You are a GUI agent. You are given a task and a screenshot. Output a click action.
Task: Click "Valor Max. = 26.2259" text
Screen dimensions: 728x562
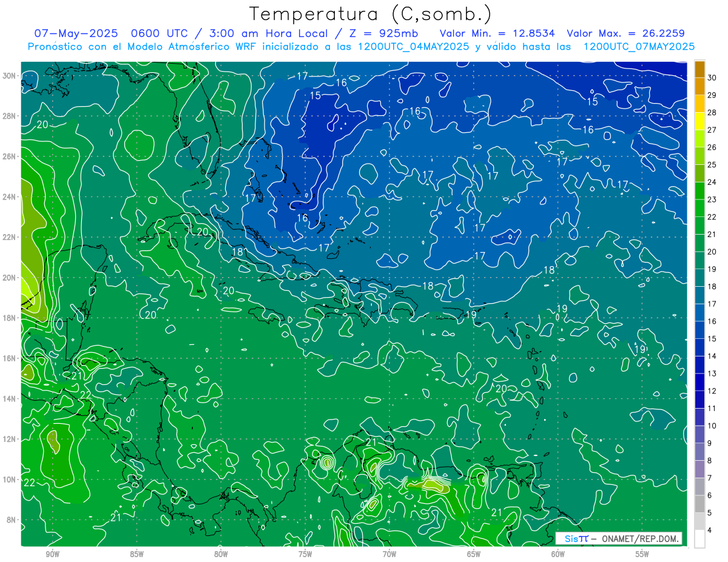pyautogui.click(x=625, y=33)
